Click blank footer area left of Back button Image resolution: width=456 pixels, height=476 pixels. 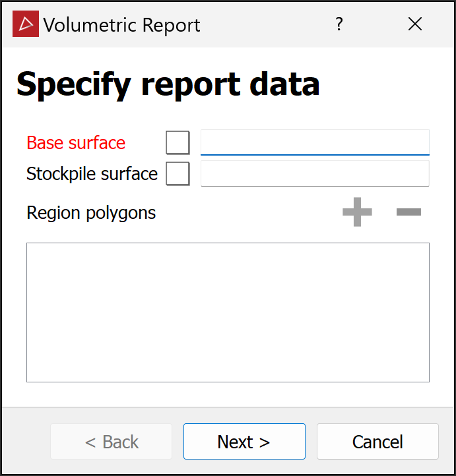point(26,441)
